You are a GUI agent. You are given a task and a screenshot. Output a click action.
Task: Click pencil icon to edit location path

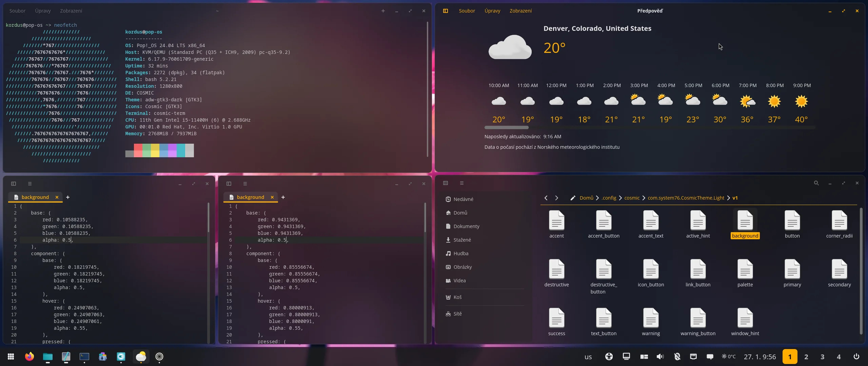point(573,198)
